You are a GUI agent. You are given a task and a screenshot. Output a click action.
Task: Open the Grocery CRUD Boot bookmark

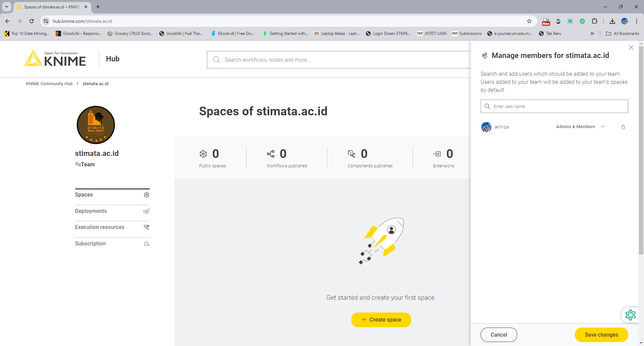[130, 34]
